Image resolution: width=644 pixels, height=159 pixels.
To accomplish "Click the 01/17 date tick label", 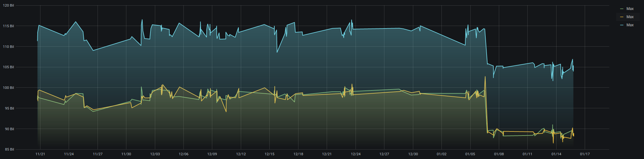I will tap(585, 154).
